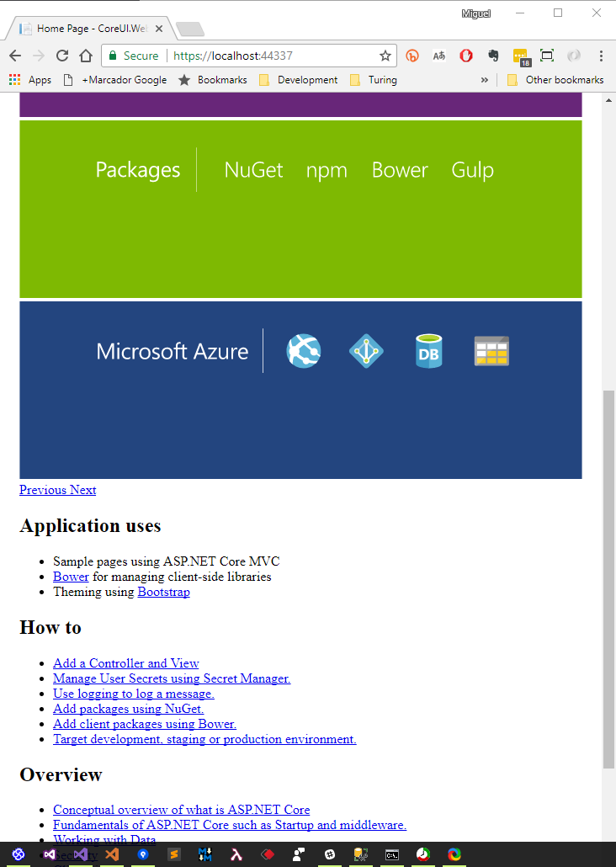
Task: Open Add a Controller and View link
Action: pos(126,663)
